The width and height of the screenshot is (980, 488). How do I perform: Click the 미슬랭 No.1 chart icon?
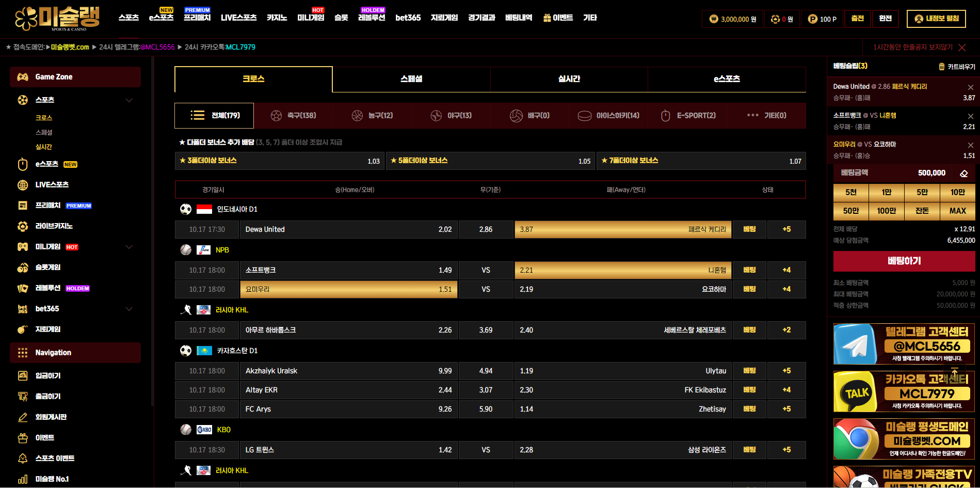pos(23,479)
